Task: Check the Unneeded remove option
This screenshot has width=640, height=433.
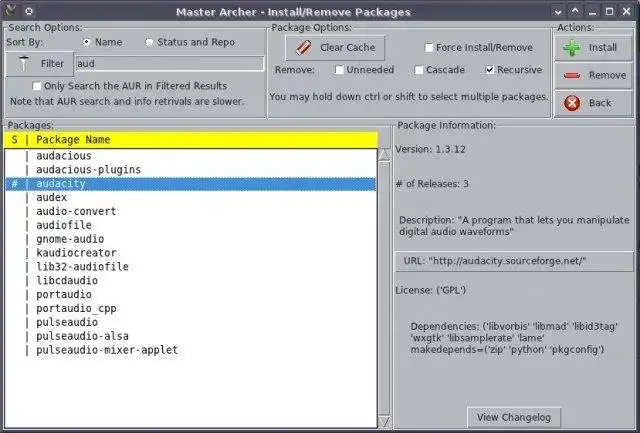Action: click(x=339, y=70)
